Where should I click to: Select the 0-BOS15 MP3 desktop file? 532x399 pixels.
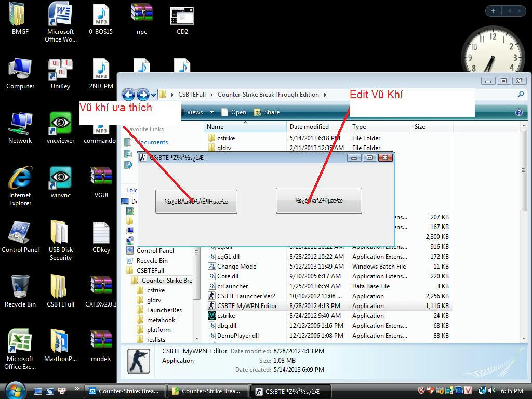pos(101,19)
